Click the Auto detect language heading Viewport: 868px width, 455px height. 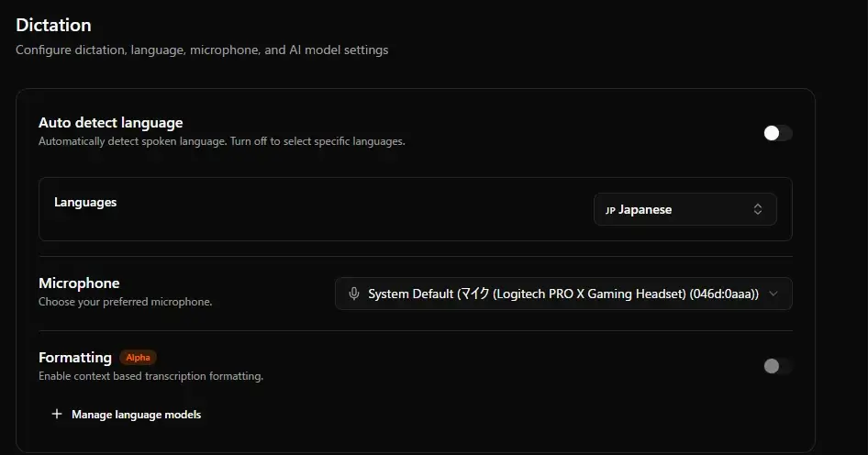tap(111, 122)
